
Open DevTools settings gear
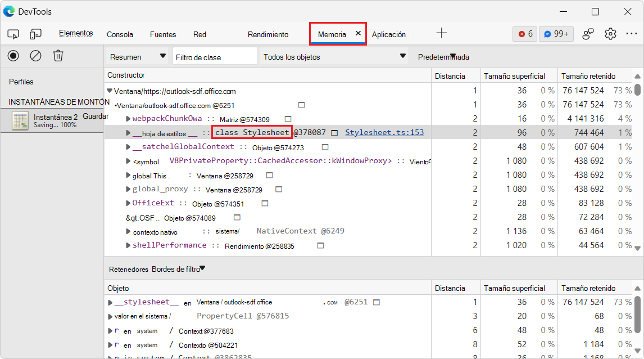click(x=610, y=34)
